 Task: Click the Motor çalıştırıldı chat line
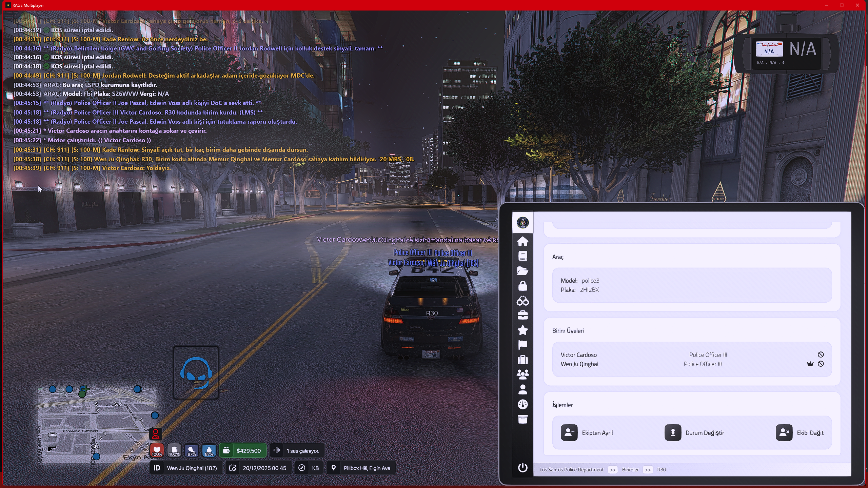pyautogui.click(x=82, y=140)
